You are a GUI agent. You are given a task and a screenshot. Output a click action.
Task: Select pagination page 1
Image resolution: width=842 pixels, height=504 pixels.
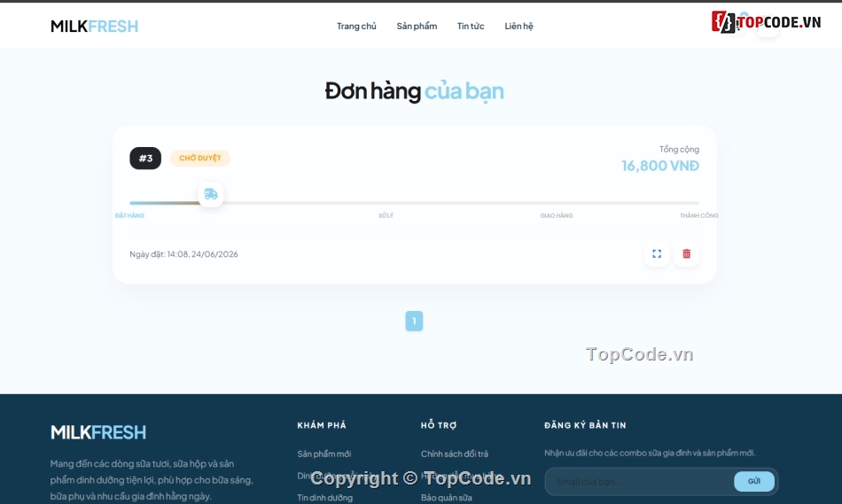coord(414,321)
